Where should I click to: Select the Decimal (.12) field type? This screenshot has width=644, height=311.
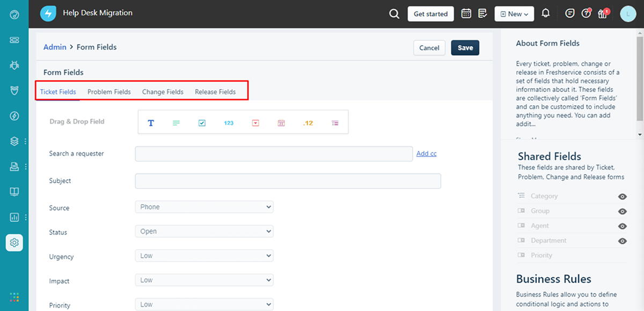pos(308,122)
